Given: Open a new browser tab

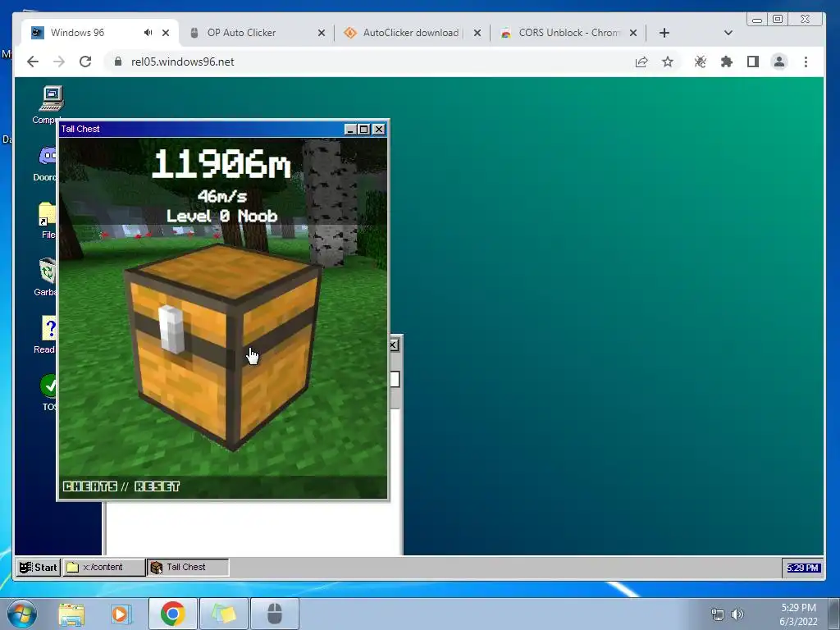Looking at the screenshot, I should [664, 33].
